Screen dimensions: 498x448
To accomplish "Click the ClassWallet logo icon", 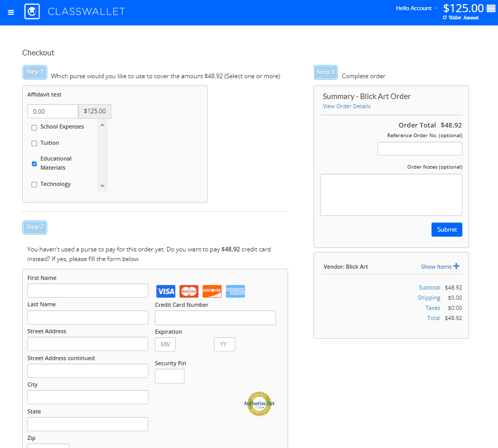I will pos(32,12).
